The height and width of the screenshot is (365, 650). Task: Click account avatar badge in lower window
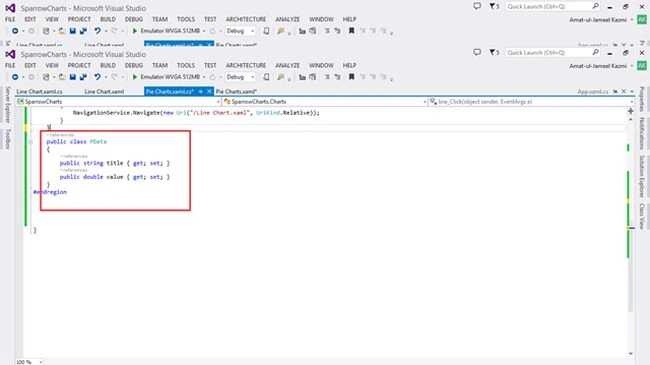coord(642,66)
